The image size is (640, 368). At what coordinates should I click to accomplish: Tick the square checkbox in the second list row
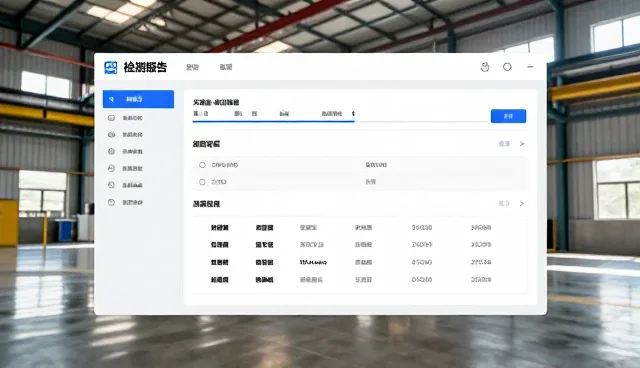[202, 182]
